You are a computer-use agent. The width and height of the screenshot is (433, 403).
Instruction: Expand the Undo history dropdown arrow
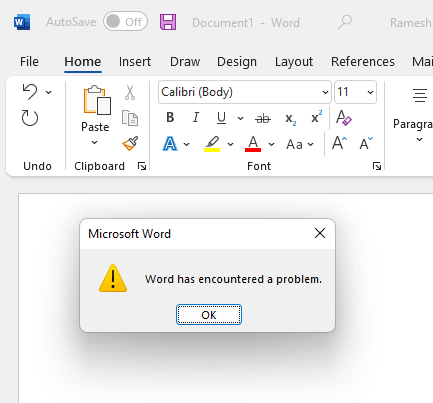[49, 92]
